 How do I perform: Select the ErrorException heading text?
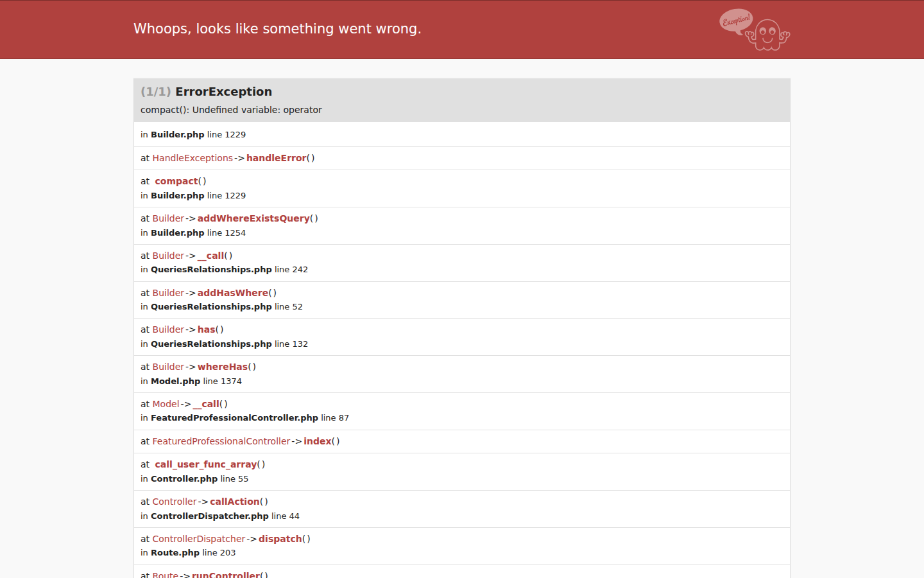click(x=223, y=92)
